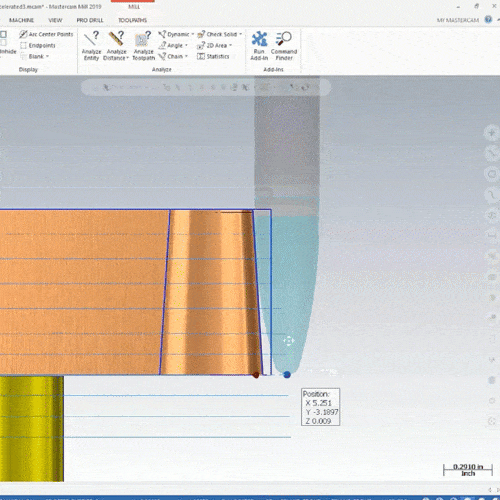
Task: Expand the Dynamic analyze dropdown
Action: pos(193,34)
